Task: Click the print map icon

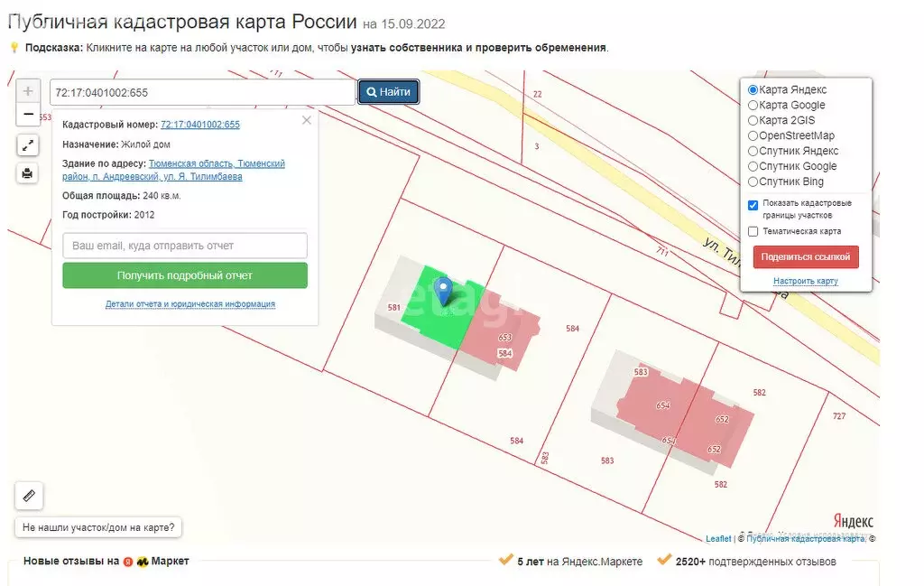Action: (28, 172)
